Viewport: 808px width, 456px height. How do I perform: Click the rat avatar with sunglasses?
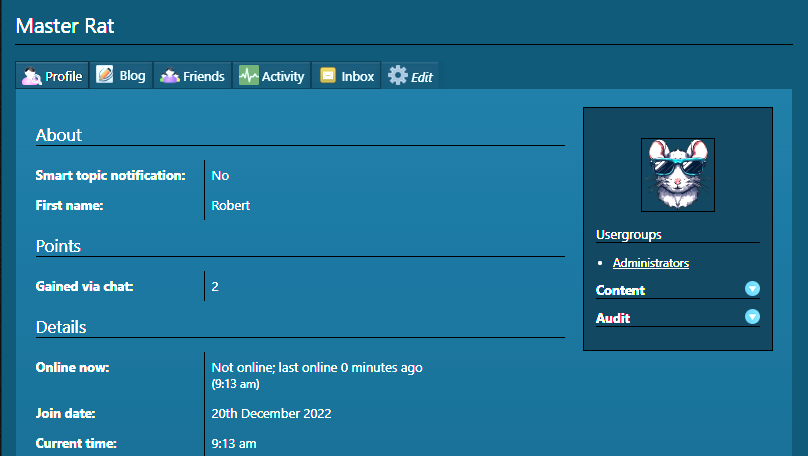[677, 174]
